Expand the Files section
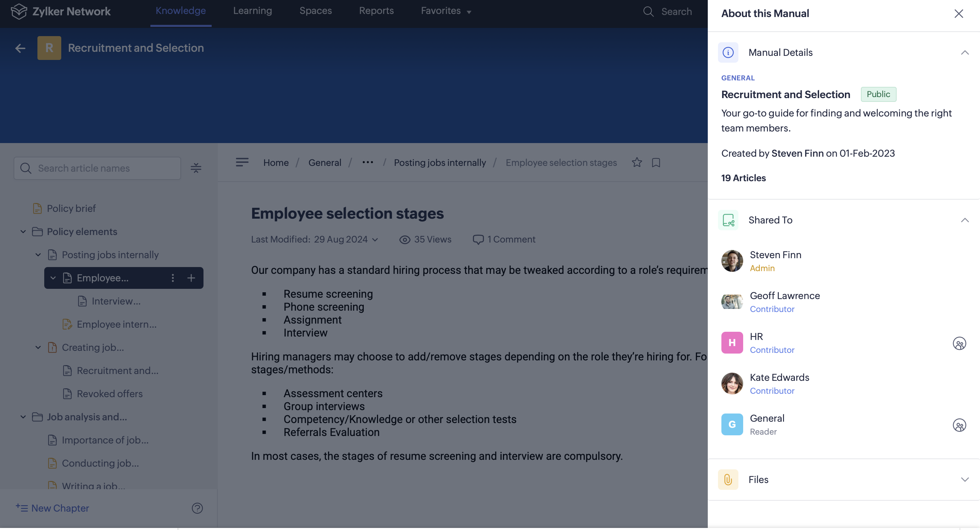Image resolution: width=980 pixels, height=530 pixels. (964, 479)
